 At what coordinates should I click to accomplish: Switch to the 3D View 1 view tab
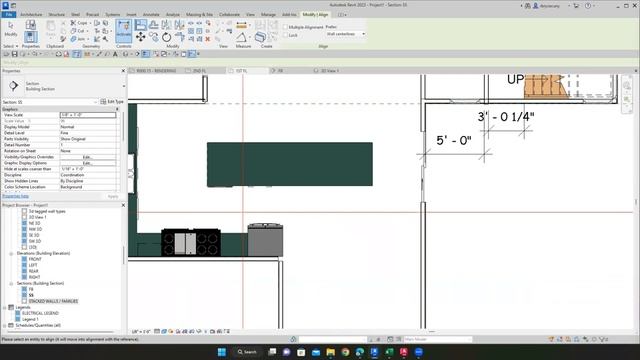point(329,71)
